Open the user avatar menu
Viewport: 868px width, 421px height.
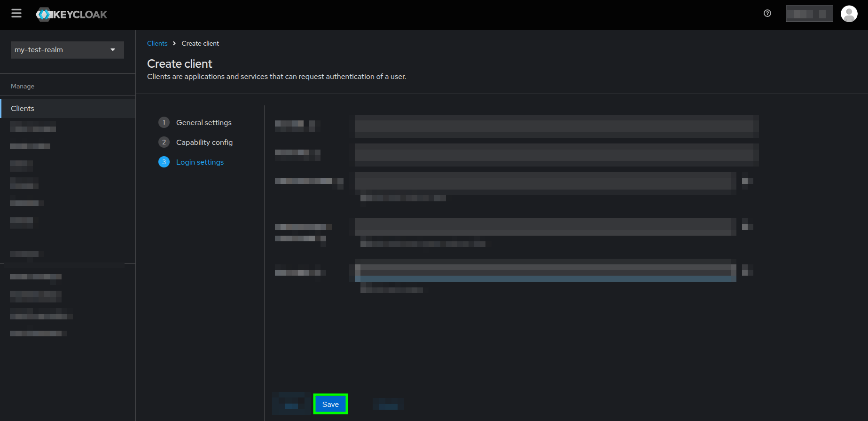(849, 14)
